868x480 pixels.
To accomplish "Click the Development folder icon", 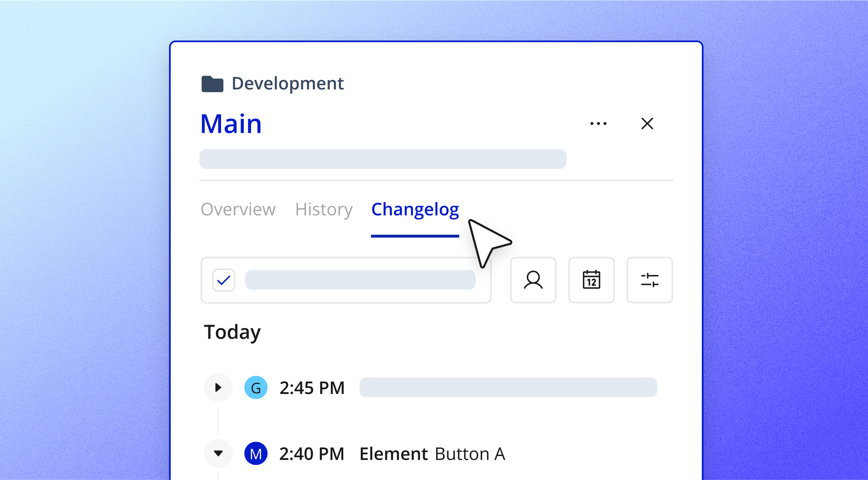I will [x=212, y=84].
